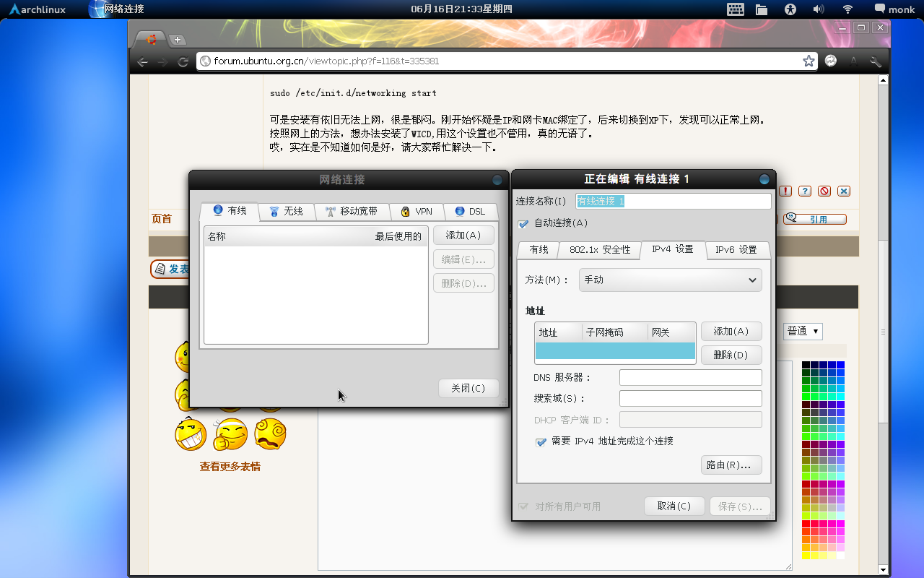The width and height of the screenshot is (924, 578).
Task: Select the IPv4 设置 tab
Action: click(673, 249)
